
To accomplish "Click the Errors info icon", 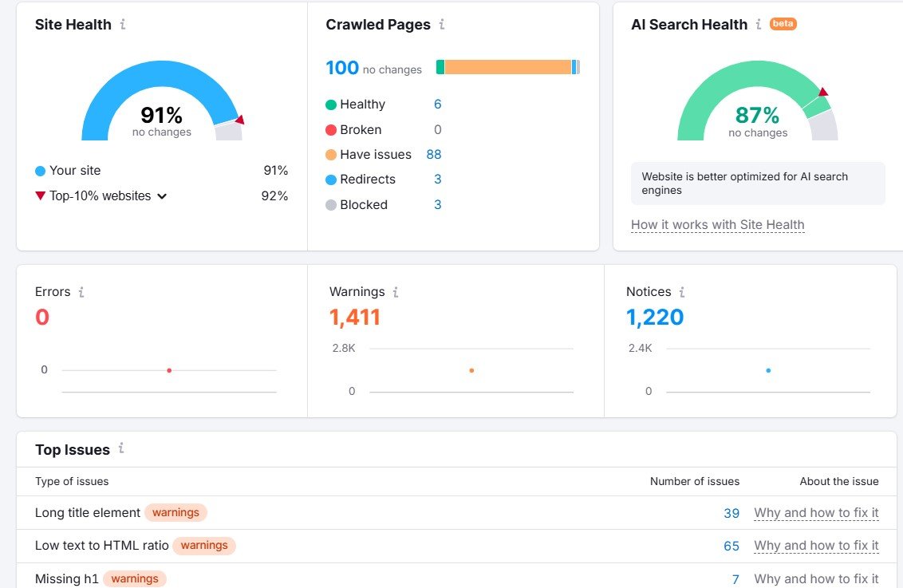I will pyautogui.click(x=80, y=291).
